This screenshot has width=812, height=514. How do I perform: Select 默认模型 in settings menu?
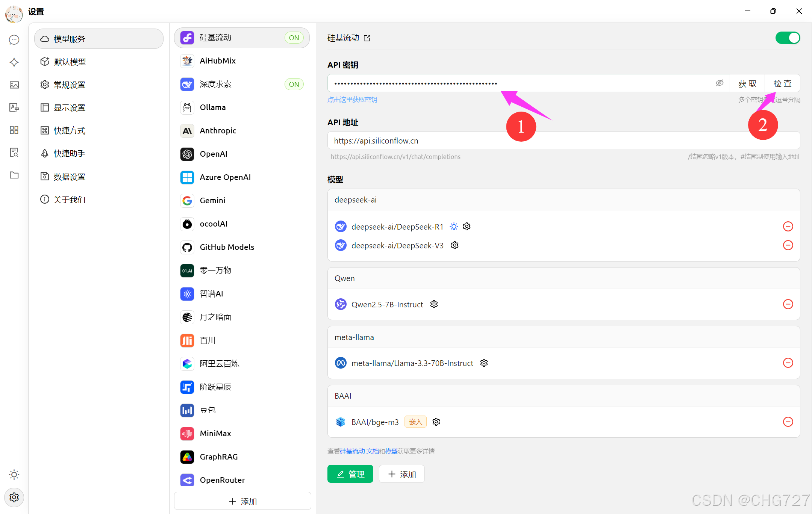(x=70, y=62)
